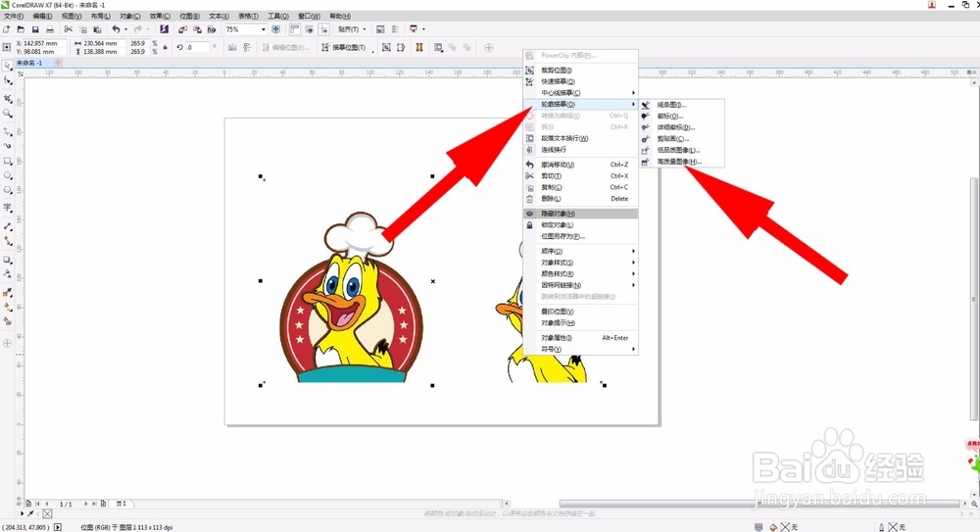Select the Ellipse tool

tap(7, 175)
